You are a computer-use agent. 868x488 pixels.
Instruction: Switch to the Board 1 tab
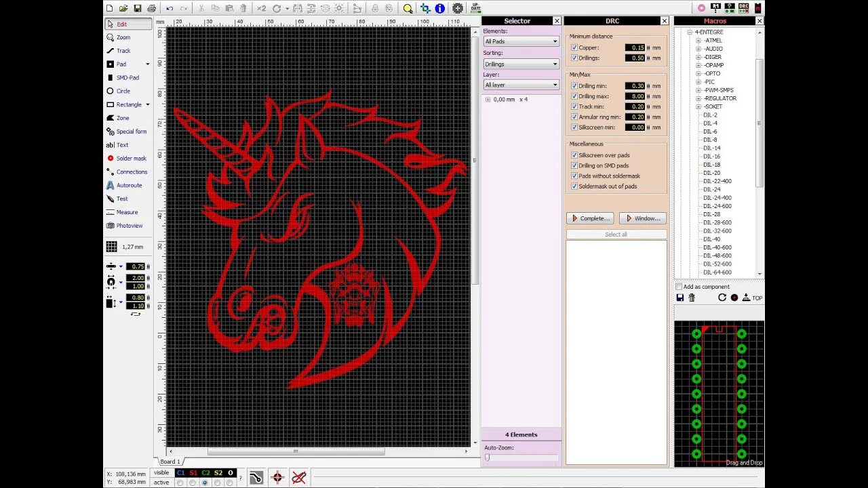pyautogui.click(x=170, y=462)
